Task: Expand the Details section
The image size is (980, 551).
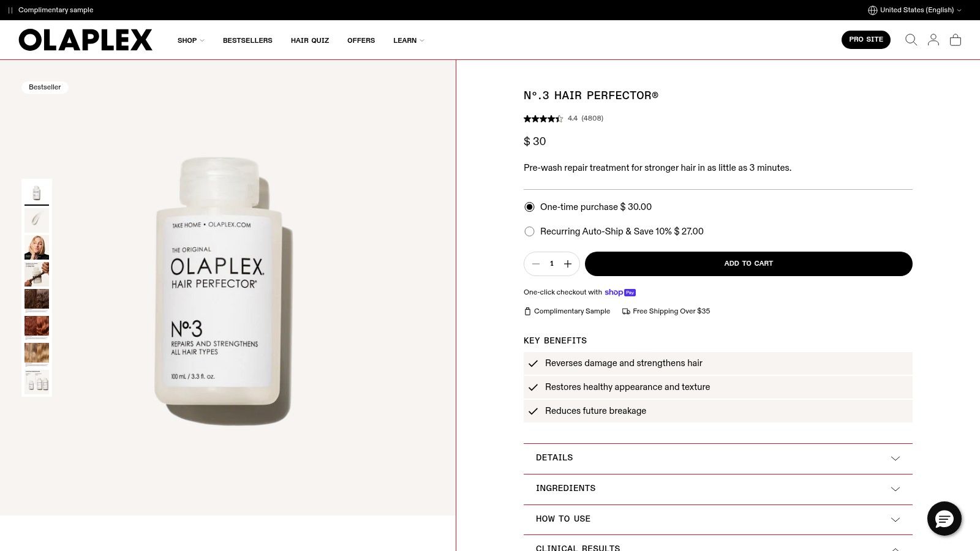Action: 718,459
